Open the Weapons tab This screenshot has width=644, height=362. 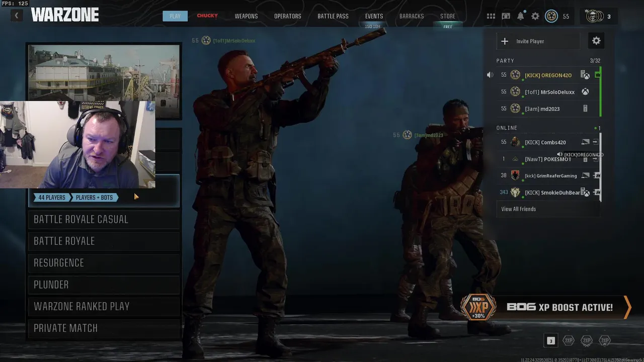(x=246, y=16)
